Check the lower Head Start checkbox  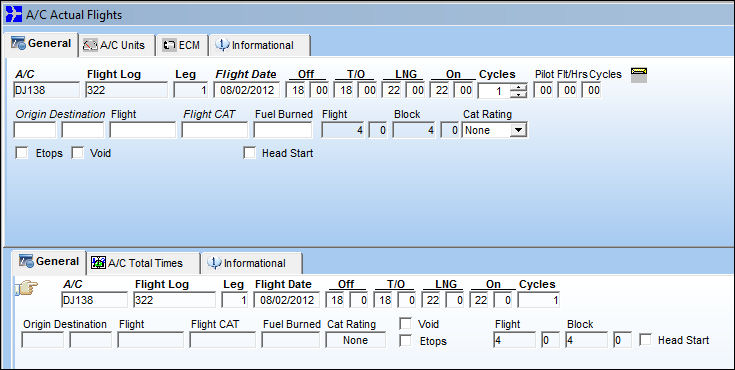(645, 340)
